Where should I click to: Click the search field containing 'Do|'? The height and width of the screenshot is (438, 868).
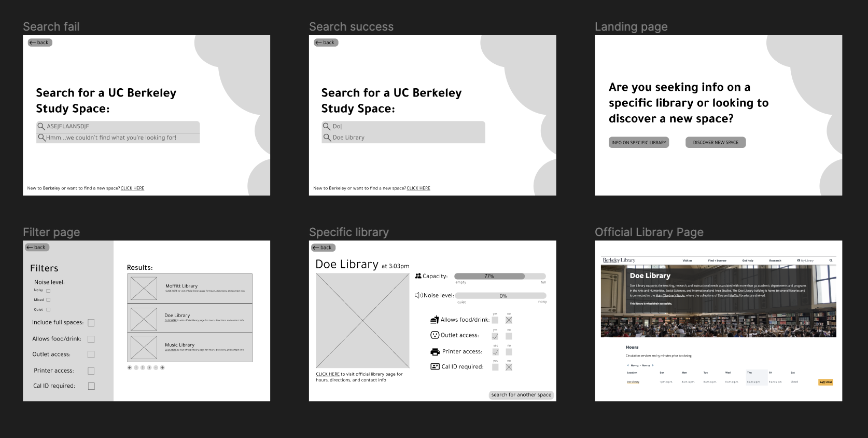[403, 127]
